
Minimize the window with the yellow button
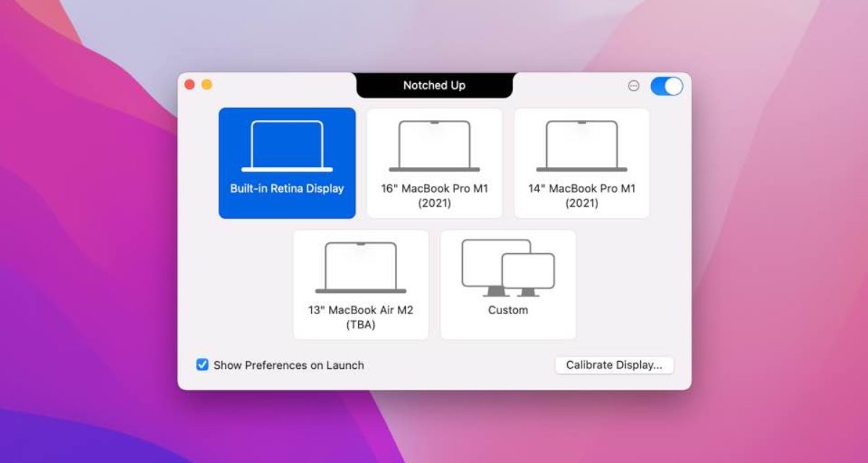tap(207, 85)
